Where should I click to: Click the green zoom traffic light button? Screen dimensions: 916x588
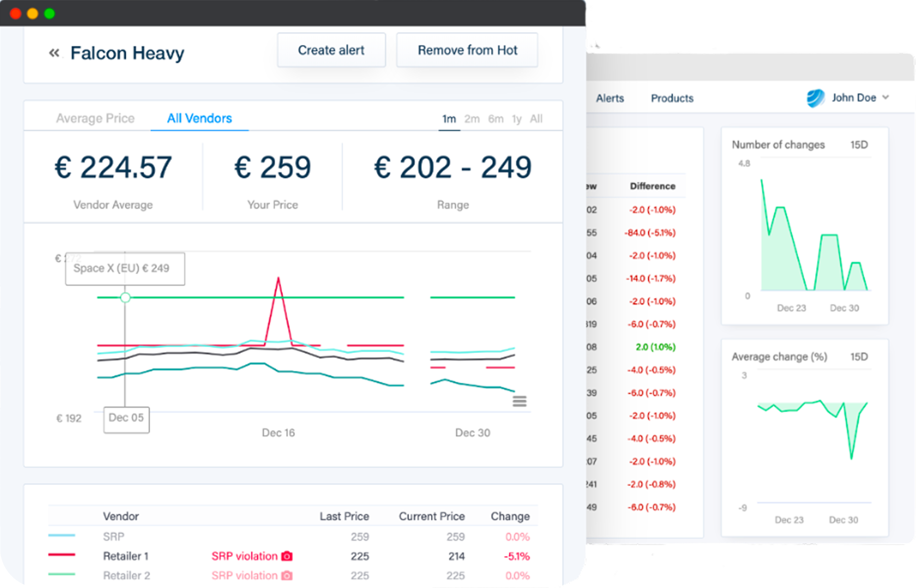[49, 13]
